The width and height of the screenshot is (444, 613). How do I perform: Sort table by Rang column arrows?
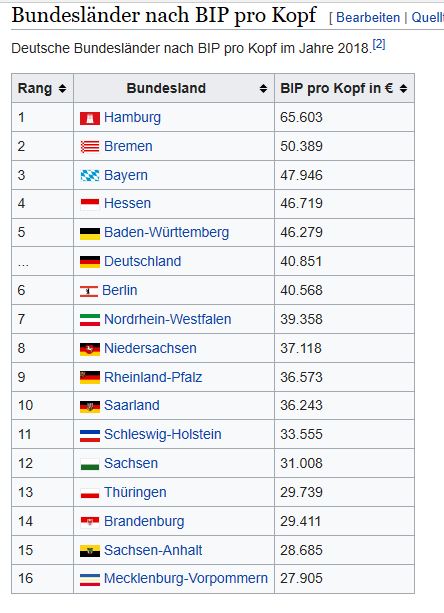[62, 89]
